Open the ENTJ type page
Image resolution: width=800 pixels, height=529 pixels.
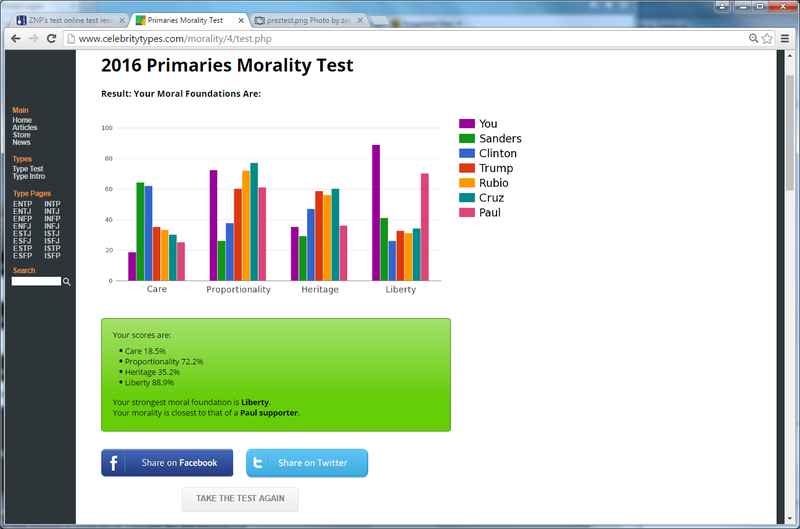[22, 211]
